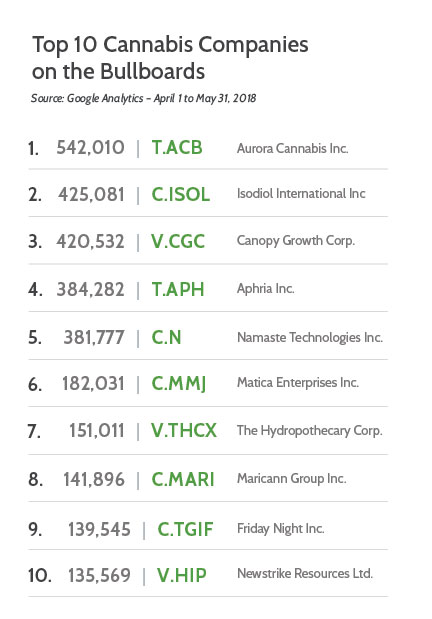432x619 pixels.
Task: Click the T.ACB ticker symbol
Action: point(177,148)
